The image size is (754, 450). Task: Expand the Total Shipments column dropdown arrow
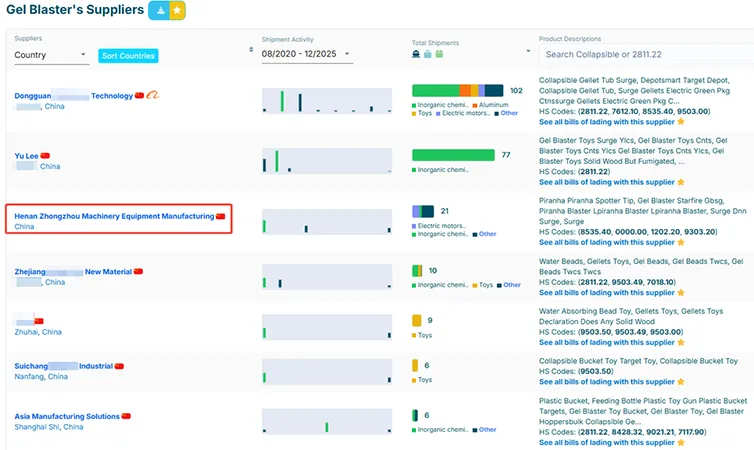(528, 51)
